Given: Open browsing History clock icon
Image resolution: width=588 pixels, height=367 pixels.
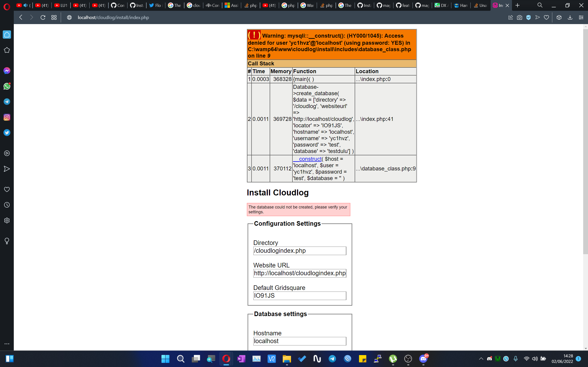Looking at the screenshot, I should (x=7, y=205).
